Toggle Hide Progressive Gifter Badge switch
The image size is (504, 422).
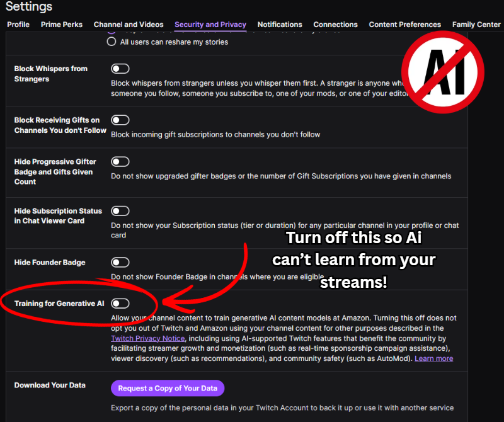(120, 162)
